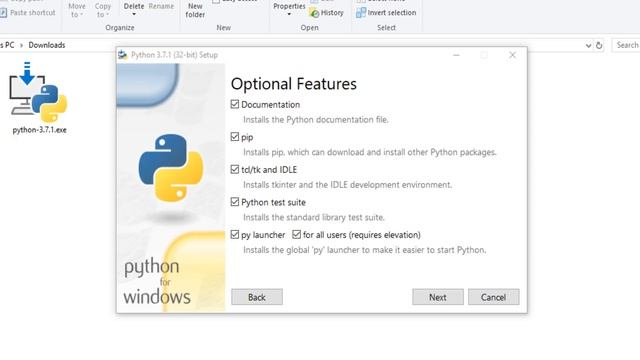The height and width of the screenshot is (360, 640).
Task: Click the python-3.7.1.exe file name label
Action: (39, 130)
